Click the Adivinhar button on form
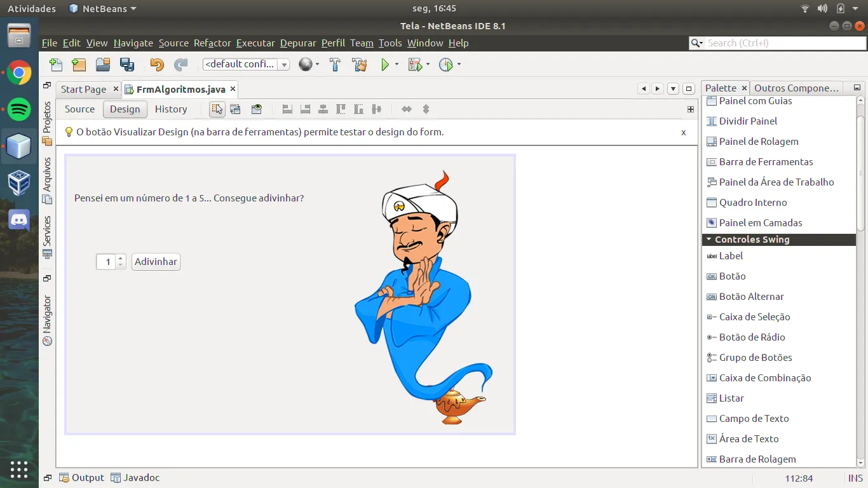This screenshot has height=488, width=868. click(156, 262)
